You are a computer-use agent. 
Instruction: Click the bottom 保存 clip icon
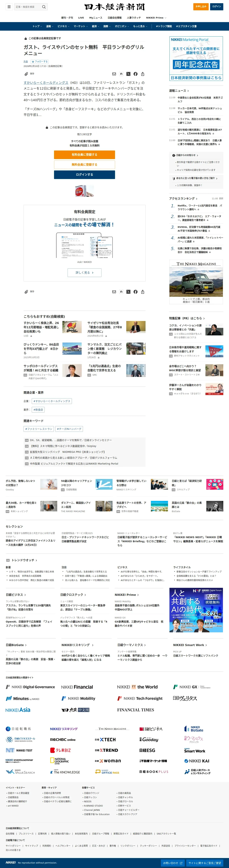(26, 291)
